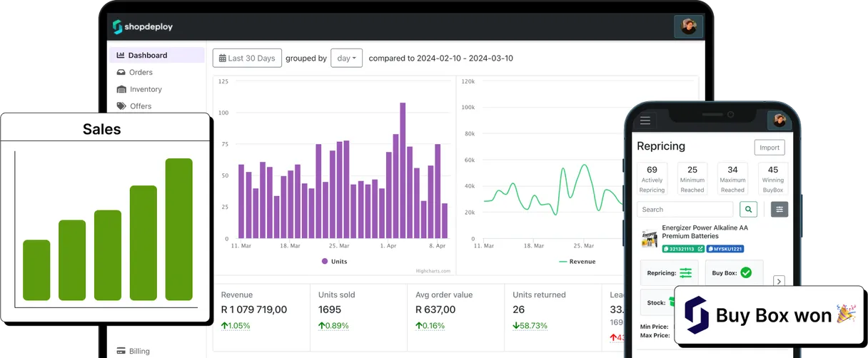Select the 69 Actively Repricing card

(652, 178)
